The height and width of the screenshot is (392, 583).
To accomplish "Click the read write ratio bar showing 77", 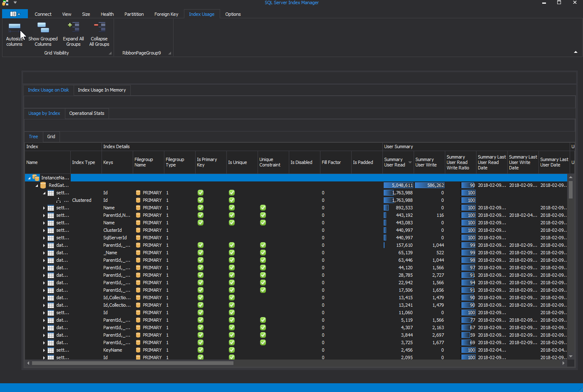I will 468,320.
